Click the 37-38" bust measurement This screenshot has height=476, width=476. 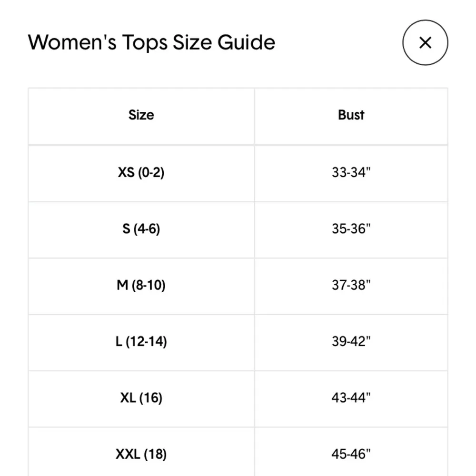tap(351, 285)
